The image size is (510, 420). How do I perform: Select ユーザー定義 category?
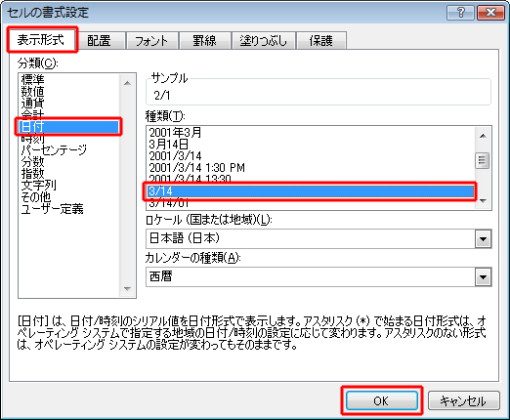coord(52,209)
